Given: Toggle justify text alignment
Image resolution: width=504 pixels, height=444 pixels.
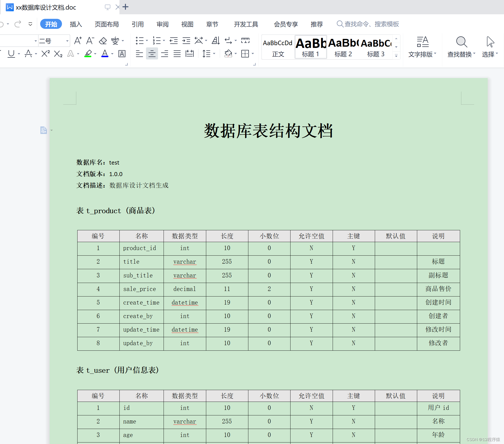Looking at the screenshot, I should point(177,54).
